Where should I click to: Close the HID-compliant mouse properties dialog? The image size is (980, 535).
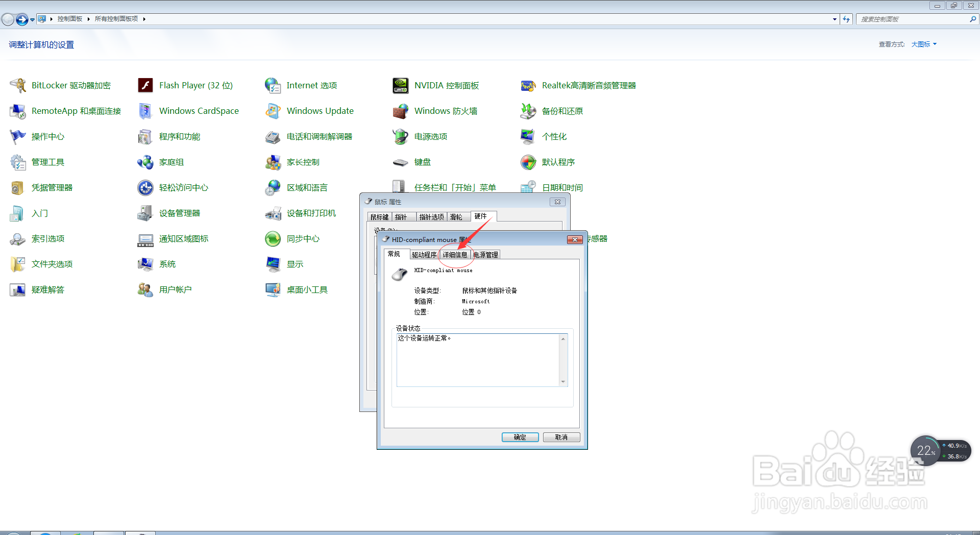coord(575,239)
